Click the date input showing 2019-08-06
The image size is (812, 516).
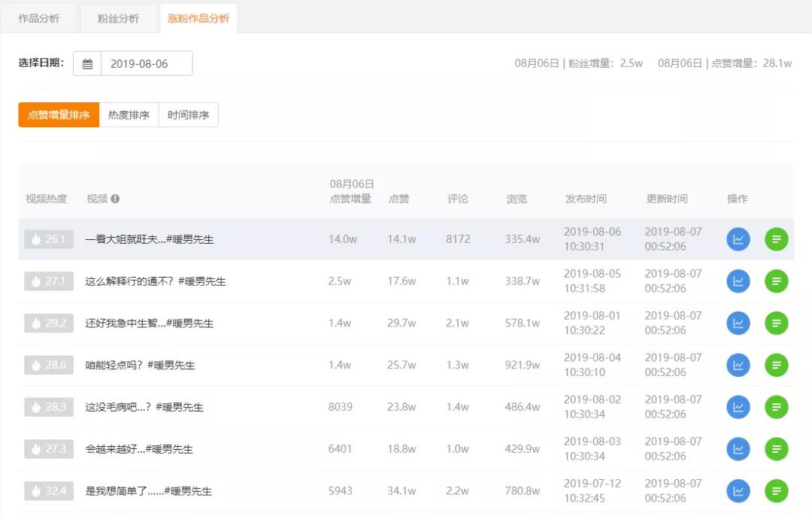tap(146, 64)
